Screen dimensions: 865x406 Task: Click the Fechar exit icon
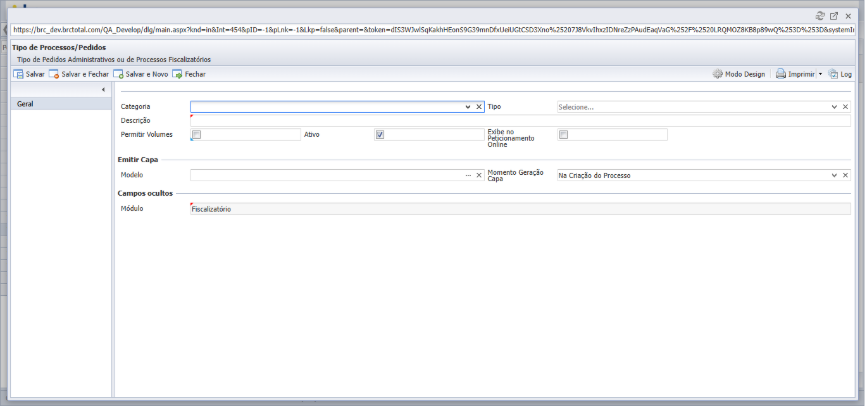coord(177,74)
